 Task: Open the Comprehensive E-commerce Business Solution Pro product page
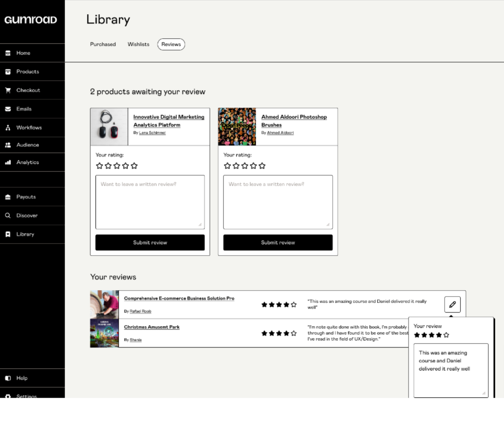pos(180,298)
